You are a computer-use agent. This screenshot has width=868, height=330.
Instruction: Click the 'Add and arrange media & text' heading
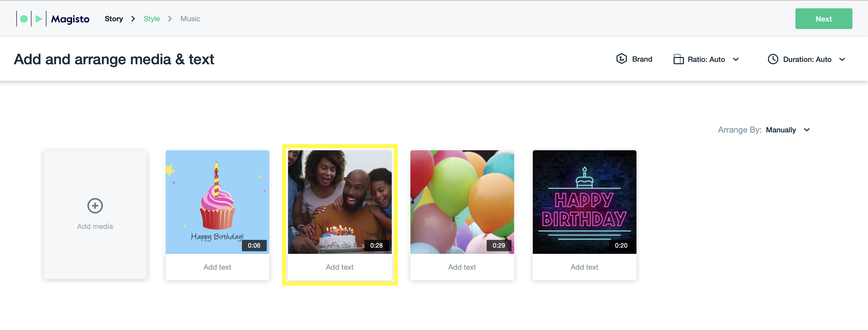(114, 59)
